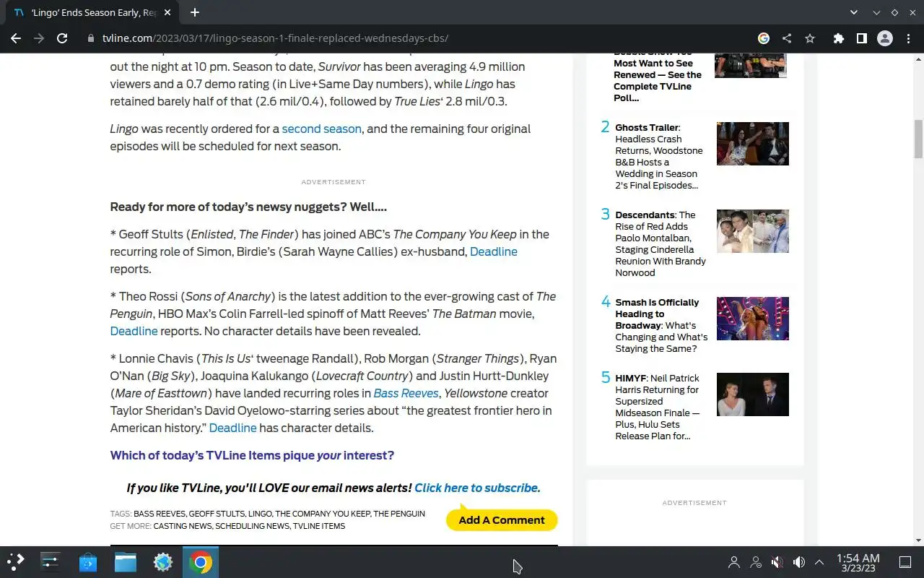Image resolution: width=924 pixels, height=578 pixels.
Task: Open Descendants: Rise of Red article
Action: click(661, 243)
